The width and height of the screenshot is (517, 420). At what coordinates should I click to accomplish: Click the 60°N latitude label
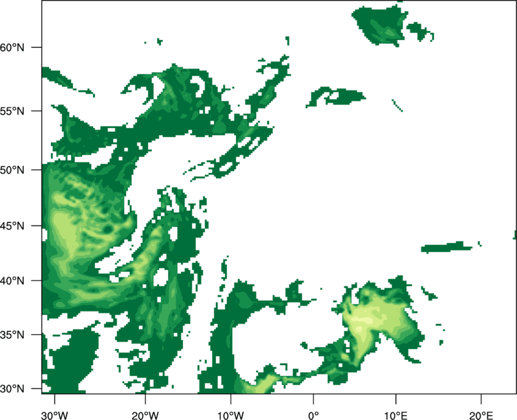pos(12,47)
